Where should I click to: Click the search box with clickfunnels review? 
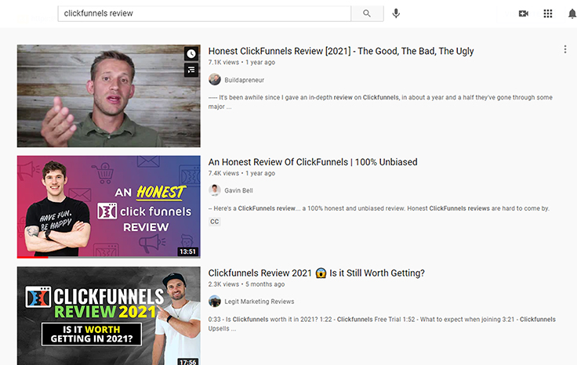205,13
